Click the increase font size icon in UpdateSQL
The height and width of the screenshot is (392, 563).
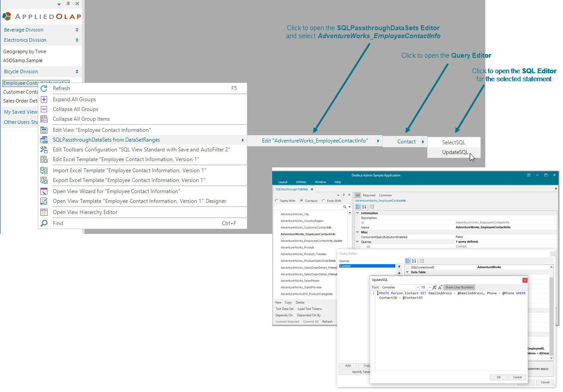435,287
